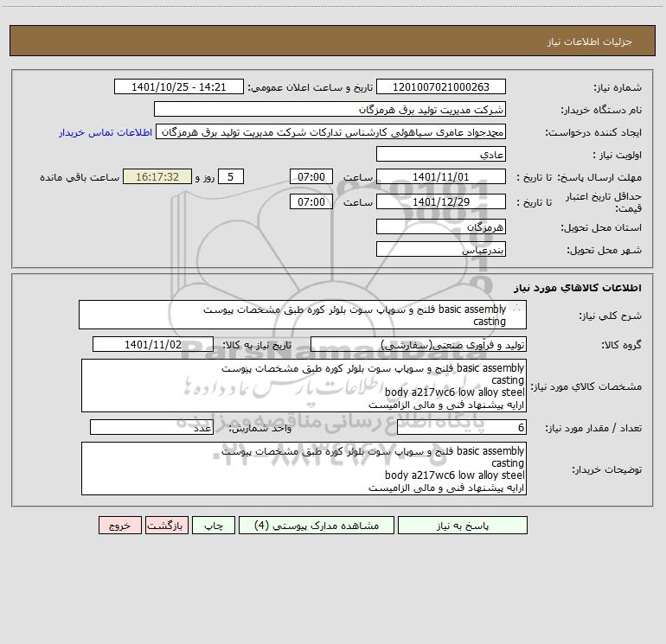This screenshot has width=666, height=644.
Task: Click the need date field 1401/11/02
Action: [153, 344]
